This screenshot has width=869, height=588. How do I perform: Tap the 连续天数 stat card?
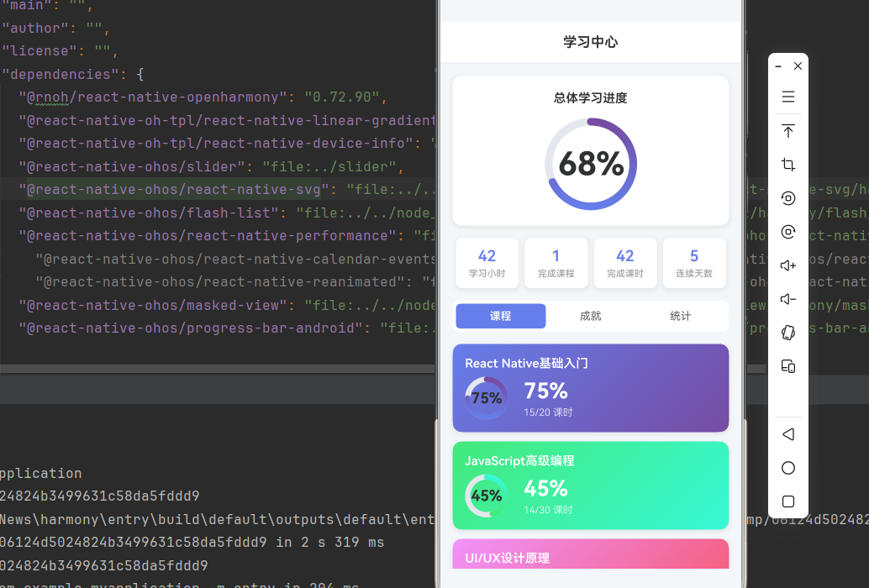point(694,263)
